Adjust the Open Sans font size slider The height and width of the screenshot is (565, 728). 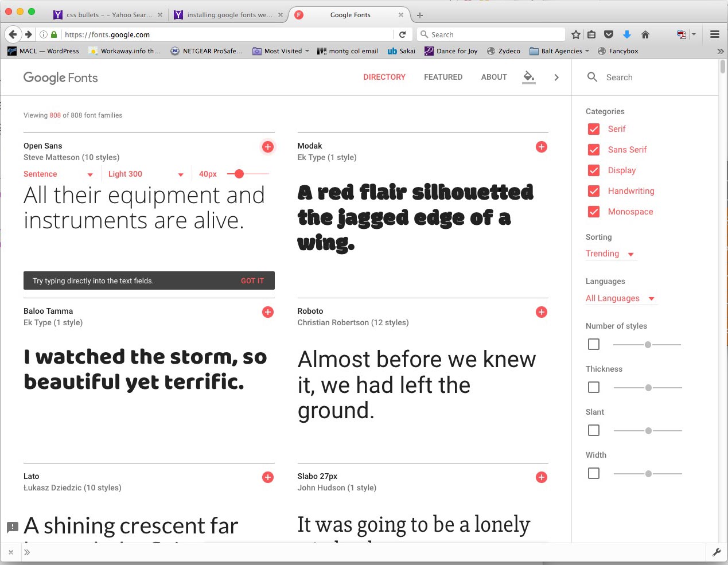click(x=248, y=174)
